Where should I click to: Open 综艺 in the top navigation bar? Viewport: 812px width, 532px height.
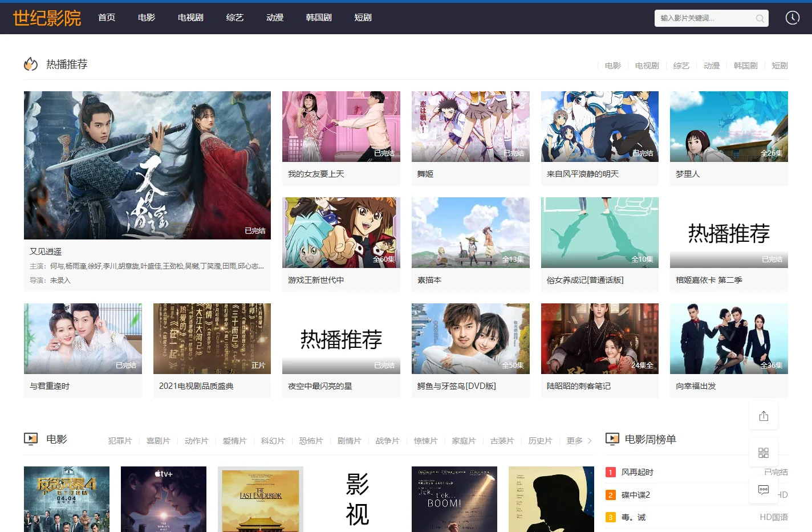(235, 18)
